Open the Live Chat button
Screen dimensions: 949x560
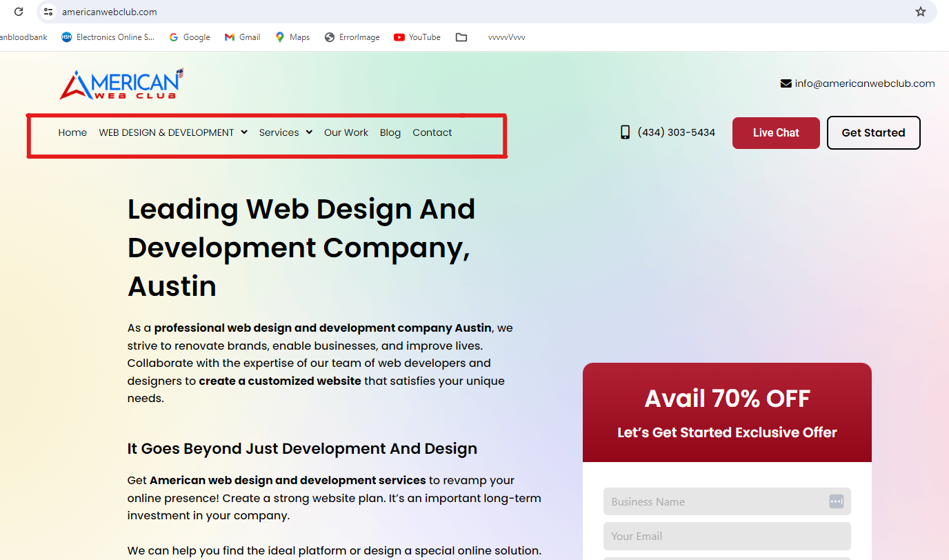776,133
